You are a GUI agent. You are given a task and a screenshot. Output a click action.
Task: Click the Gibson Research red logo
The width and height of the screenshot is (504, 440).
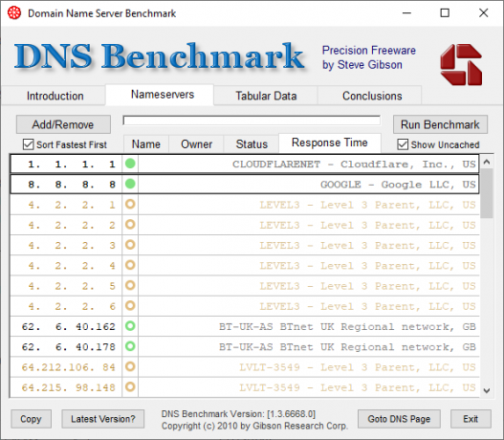tap(461, 65)
